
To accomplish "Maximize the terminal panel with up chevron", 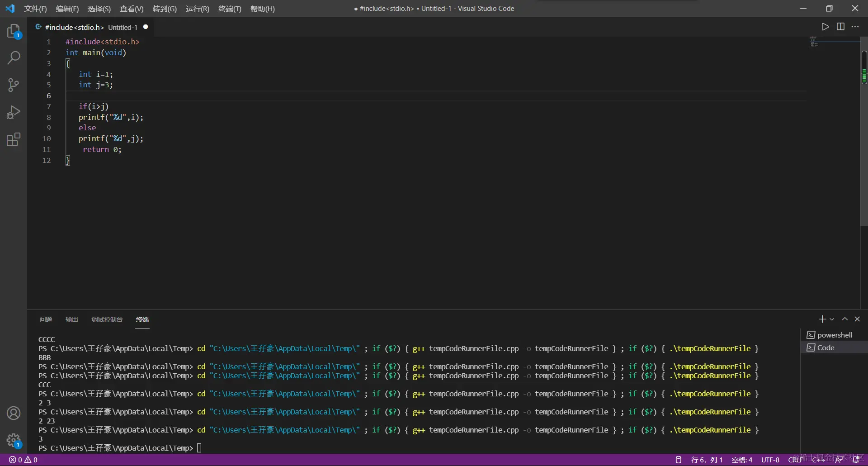I will pyautogui.click(x=844, y=319).
